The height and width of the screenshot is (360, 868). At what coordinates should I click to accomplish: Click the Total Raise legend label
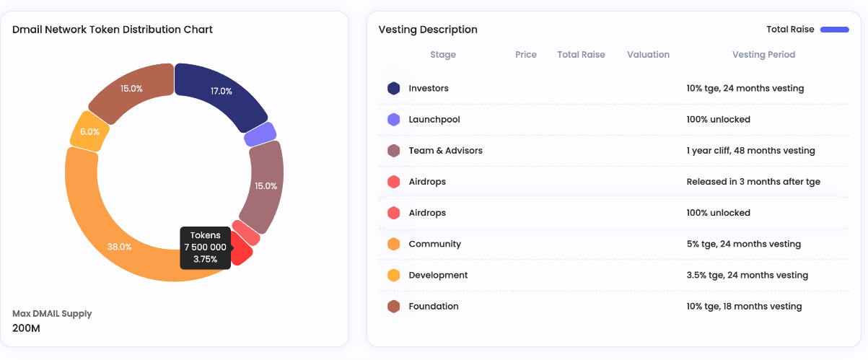[790, 30]
